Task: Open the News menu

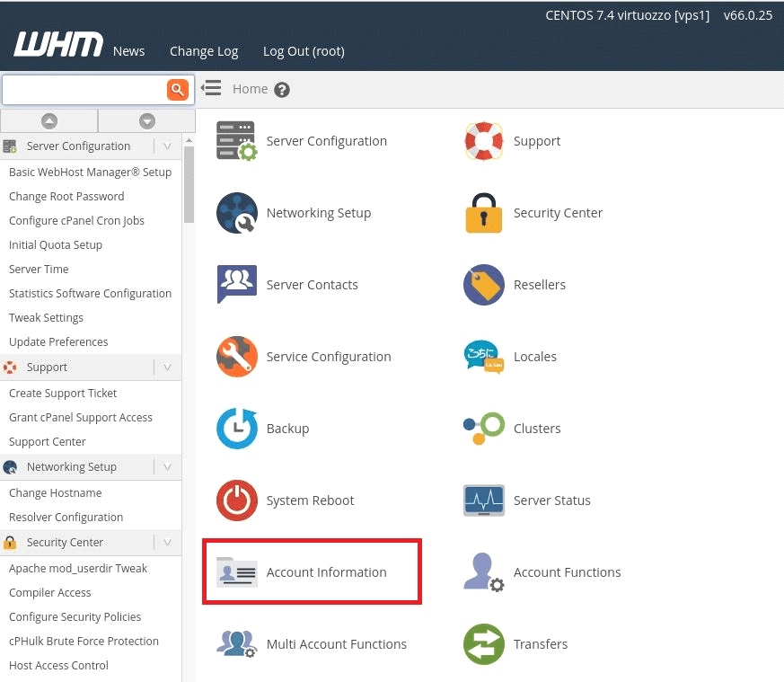Action: (x=128, y=51)
